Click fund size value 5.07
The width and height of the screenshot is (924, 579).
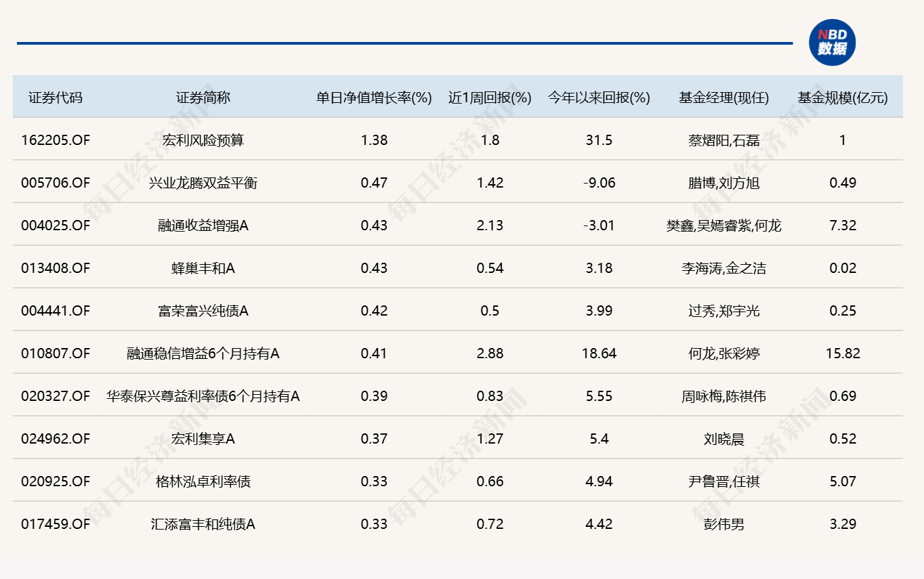843,481
